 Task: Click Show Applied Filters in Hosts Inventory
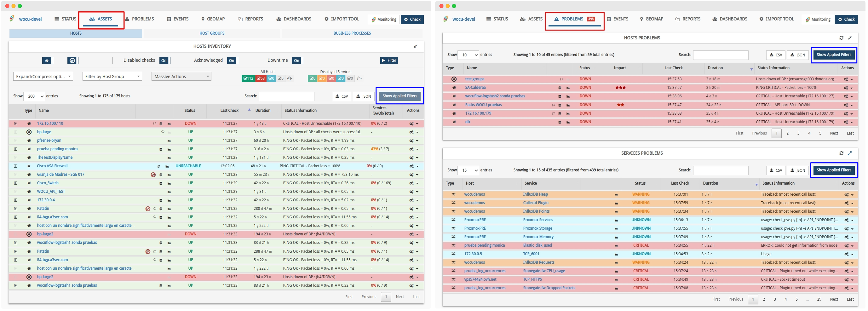pyautogui.click(x=400, y=96)
